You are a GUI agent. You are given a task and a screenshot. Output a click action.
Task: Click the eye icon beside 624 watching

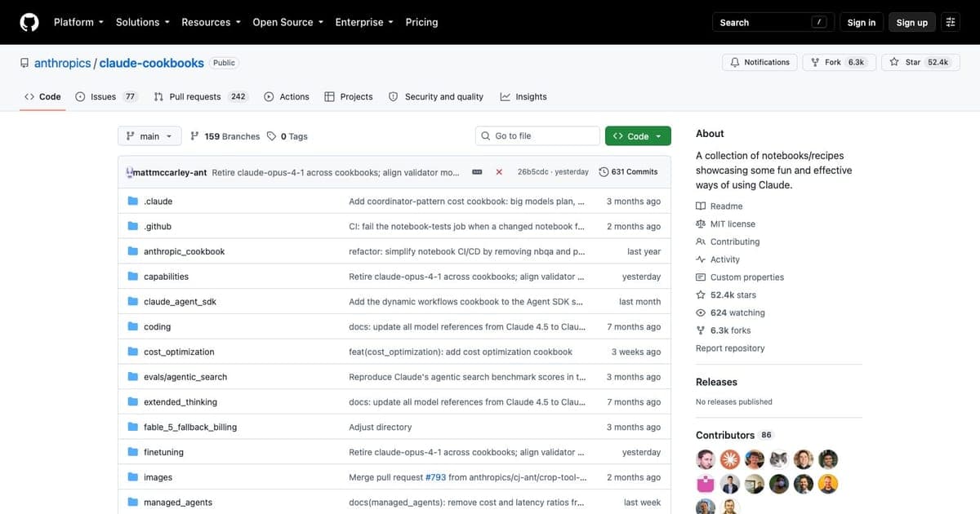coord(700,312)
